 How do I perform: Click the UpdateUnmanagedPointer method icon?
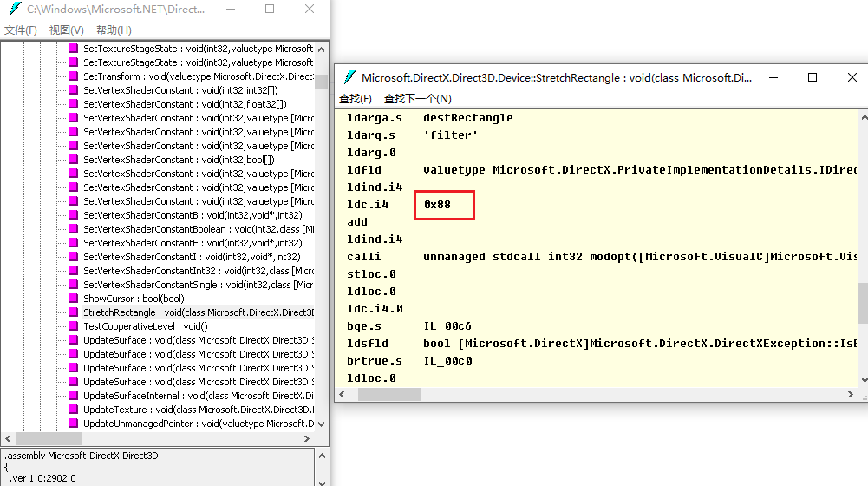(x=73, y=424)
